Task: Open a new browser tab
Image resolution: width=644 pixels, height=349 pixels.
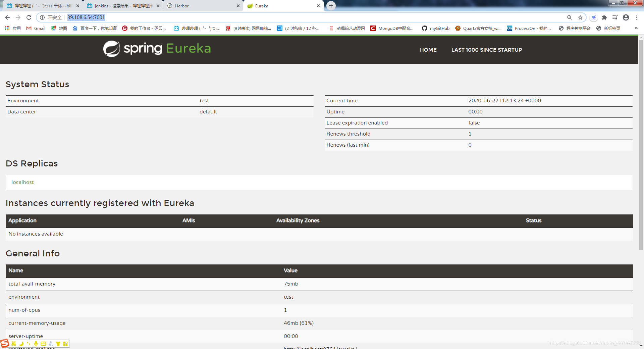Action: (331, 6)
